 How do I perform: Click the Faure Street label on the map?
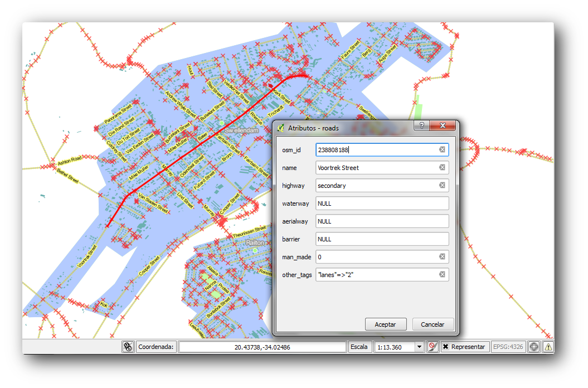tap(351, 50)
